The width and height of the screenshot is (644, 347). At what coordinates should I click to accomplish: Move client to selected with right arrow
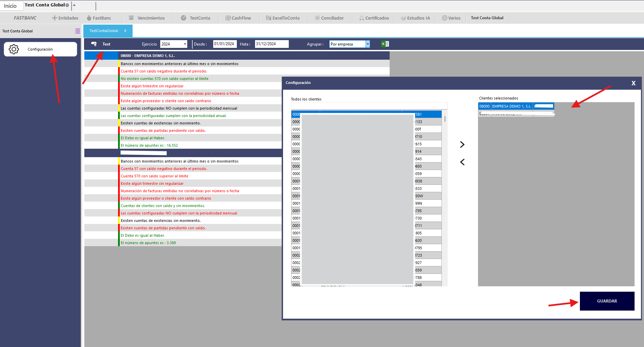coord(462,144)
